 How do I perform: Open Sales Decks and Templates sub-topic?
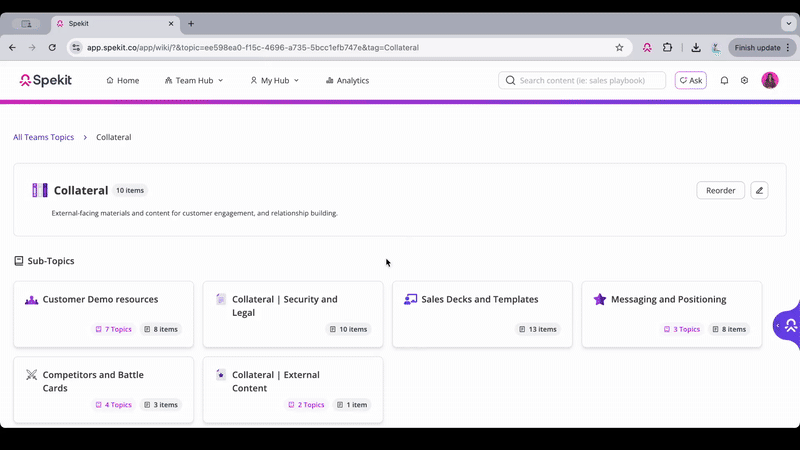[482, 314]
